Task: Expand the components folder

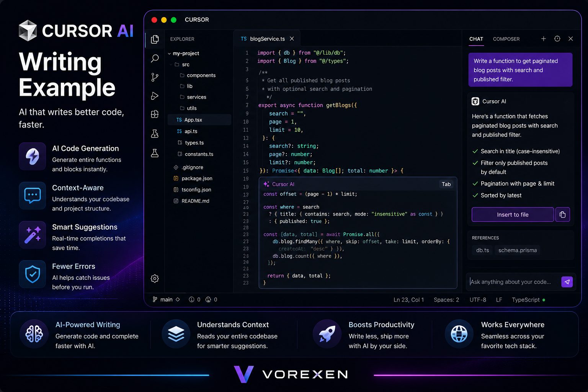Action: pyautogui.click(x=198, y=75)
